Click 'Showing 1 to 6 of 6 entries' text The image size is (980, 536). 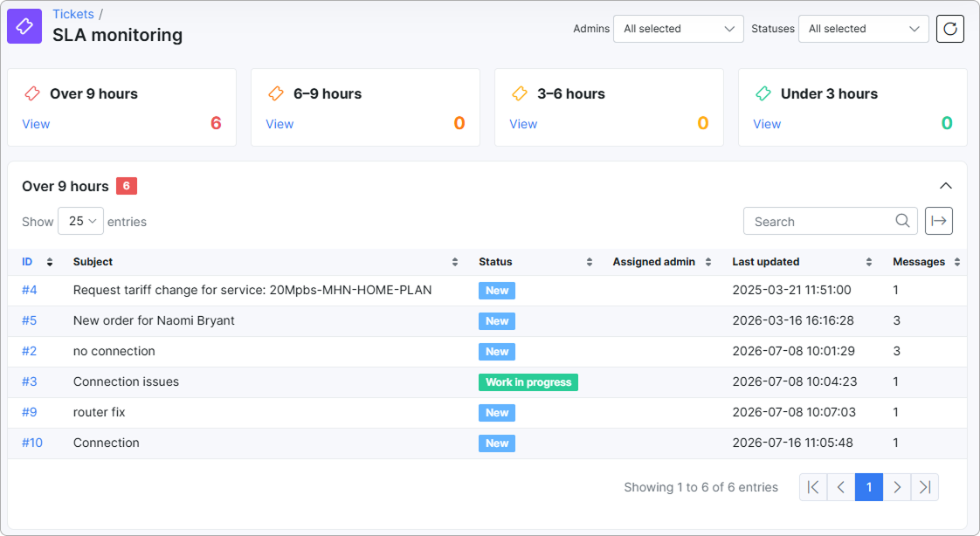point(700,487)
